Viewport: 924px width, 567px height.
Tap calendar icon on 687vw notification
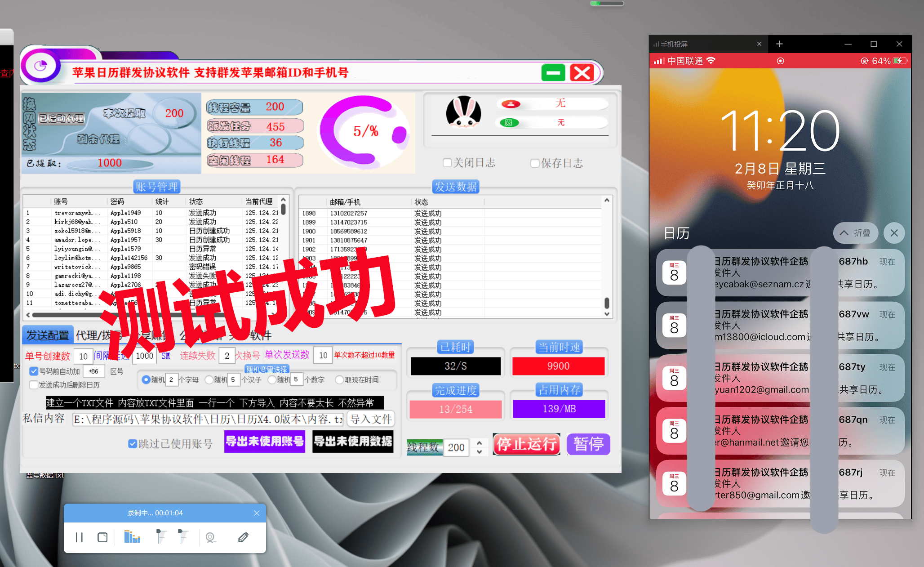click(674, 325)
